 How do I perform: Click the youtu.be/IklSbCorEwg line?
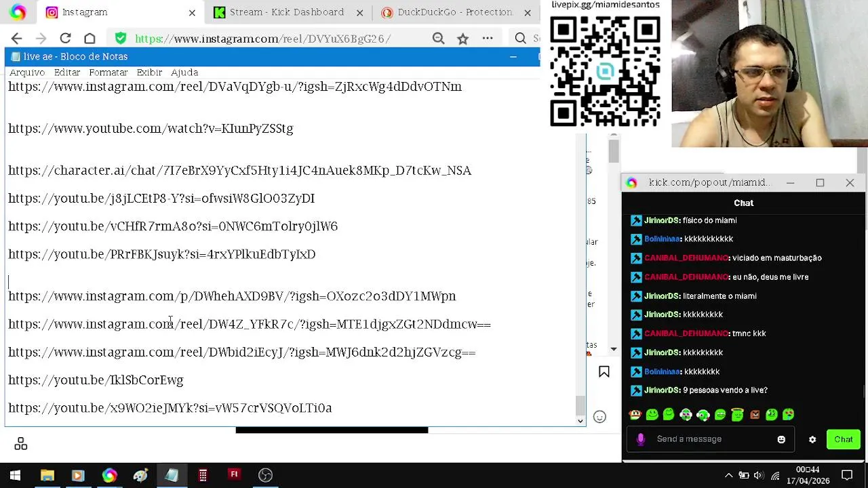click(x=96, y=380)
